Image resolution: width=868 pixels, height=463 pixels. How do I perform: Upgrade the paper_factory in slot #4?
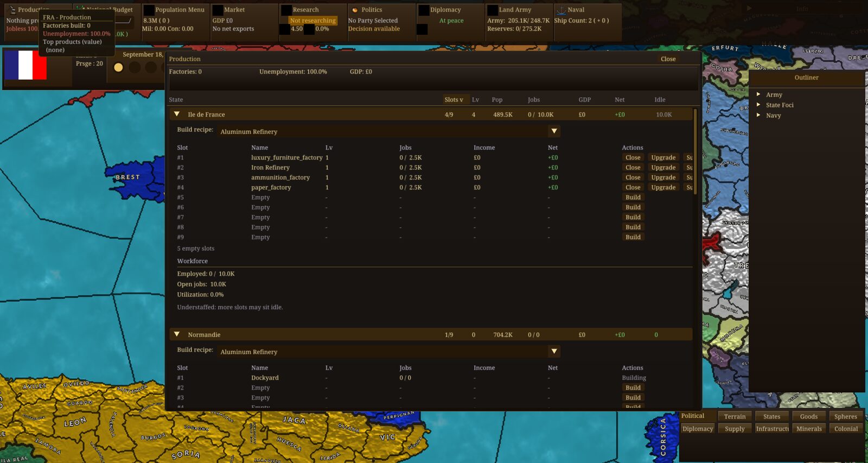[663, 187]
